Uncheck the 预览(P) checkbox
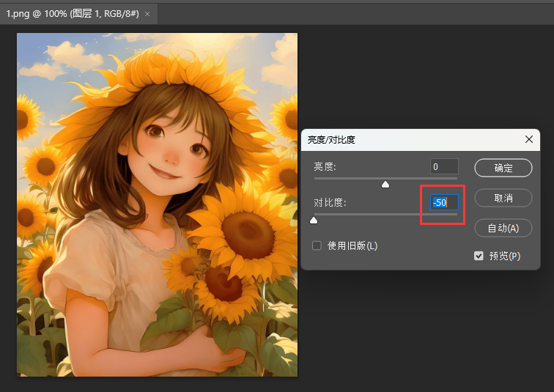554x392 pixels. tap(479, 256)
